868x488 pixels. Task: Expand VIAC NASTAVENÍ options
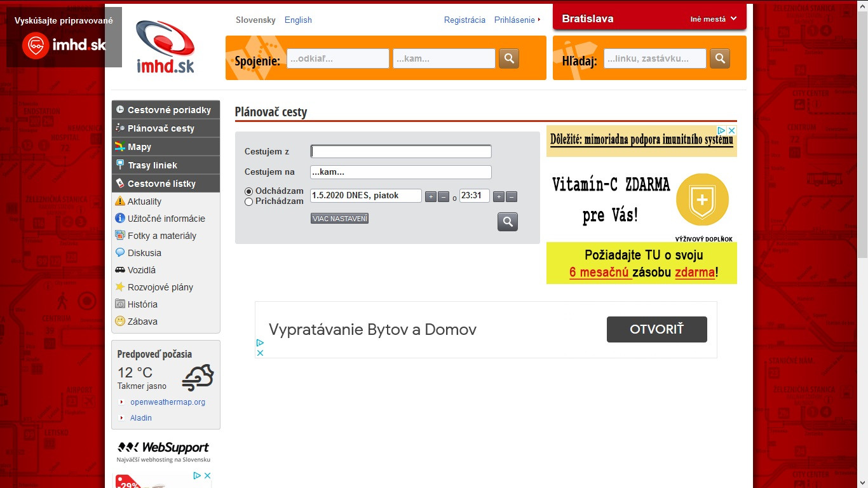(x=339, y=219)
